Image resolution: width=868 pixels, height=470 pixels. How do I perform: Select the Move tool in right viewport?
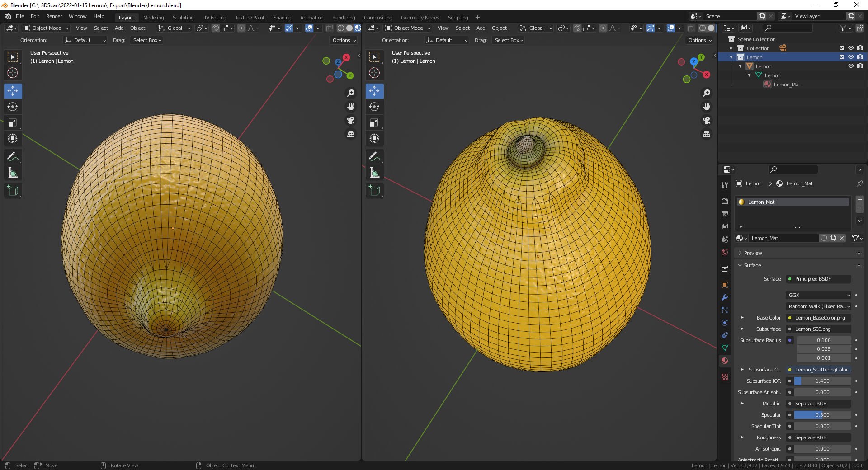point(374,91)
